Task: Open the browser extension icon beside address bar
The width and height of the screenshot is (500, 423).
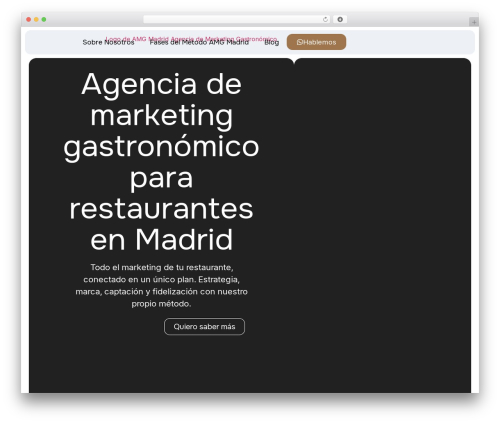Action: pyautogui.click(x=340, y=20)
